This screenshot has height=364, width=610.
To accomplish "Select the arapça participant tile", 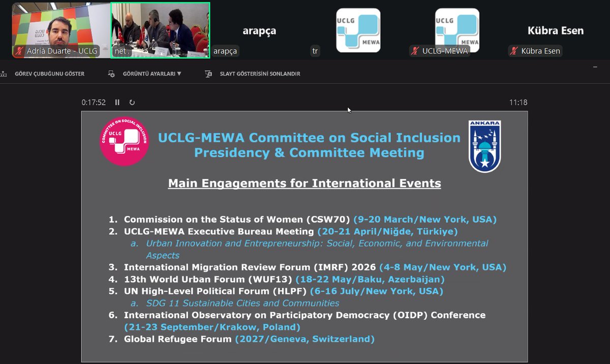I will 259,30.
